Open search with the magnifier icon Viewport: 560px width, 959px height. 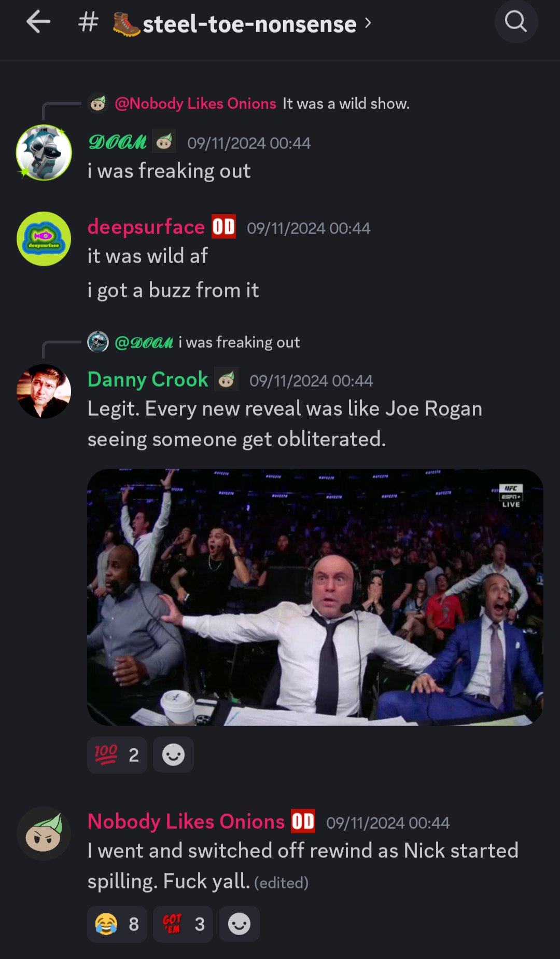516,22
